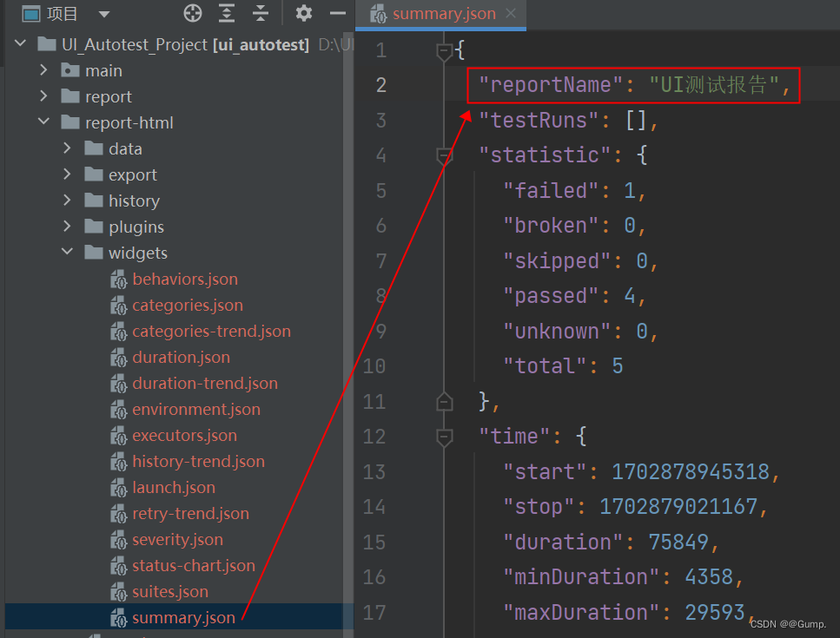Open categories-trend.json in the tree

point(212,332)
